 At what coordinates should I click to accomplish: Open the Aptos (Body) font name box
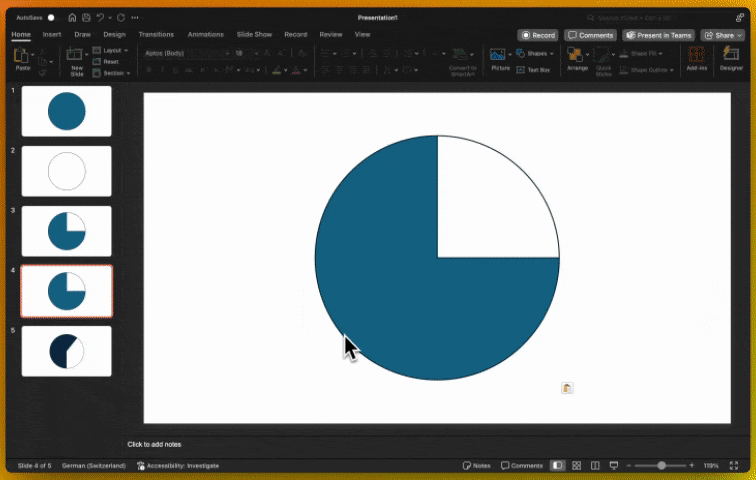pyautogui.click(x=187, y=53)
